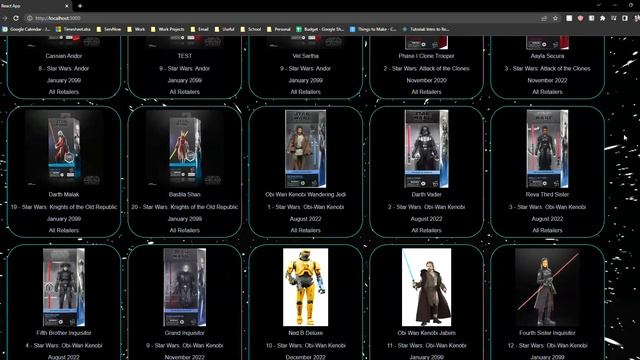Toggle the browser side panel icon

coord(624,18)
